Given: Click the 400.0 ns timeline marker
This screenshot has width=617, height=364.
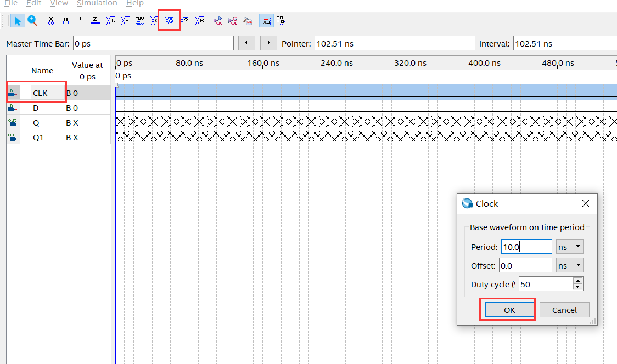Looking at the screenshot, I should tap(484, 63).
